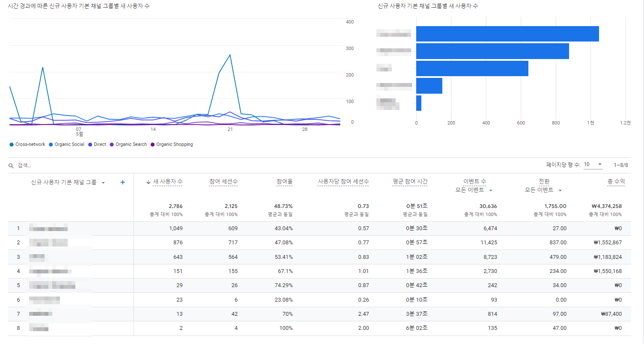Click the search magnifier icon

11,165
